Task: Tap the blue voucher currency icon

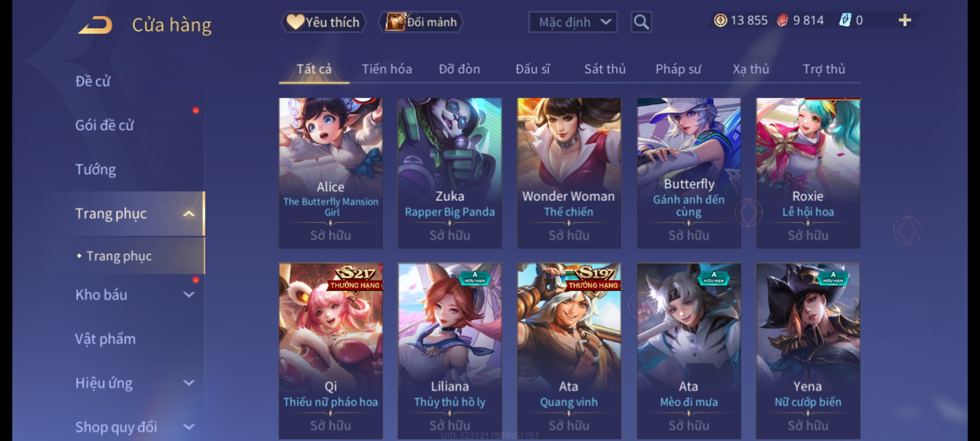Action: point(845,20)
